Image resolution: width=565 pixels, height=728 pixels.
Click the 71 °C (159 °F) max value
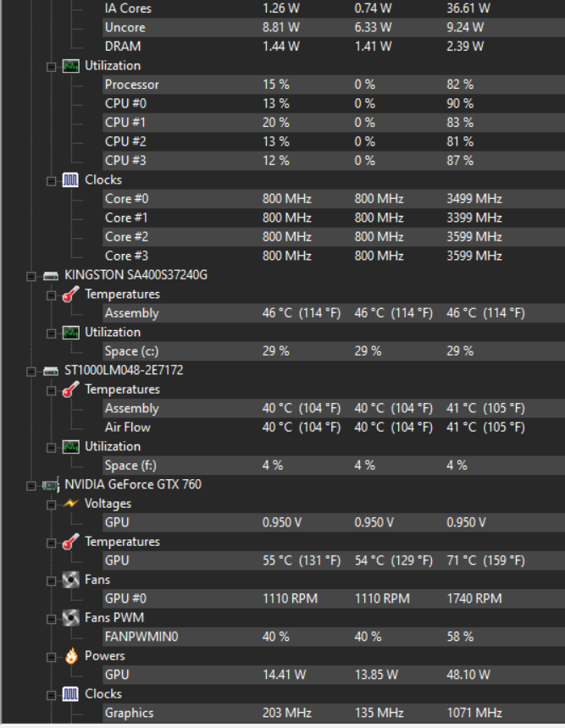485,561
